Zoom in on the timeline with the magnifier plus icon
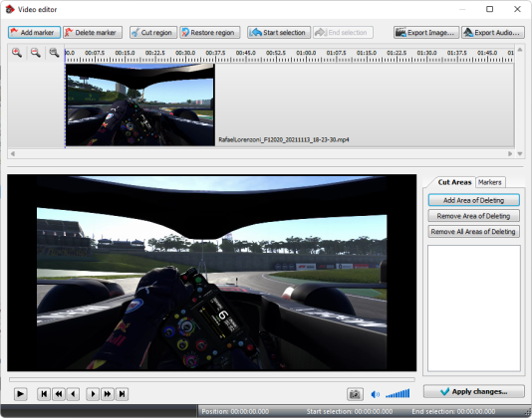This screenshot has width=532, height=418. tap(17, 53)
